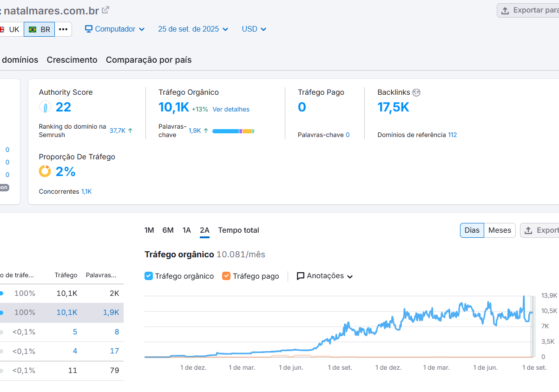Open the Comparação por país tab
This screenshot has height=392, width=559.
pyautogui.click(x=149, y=60)
